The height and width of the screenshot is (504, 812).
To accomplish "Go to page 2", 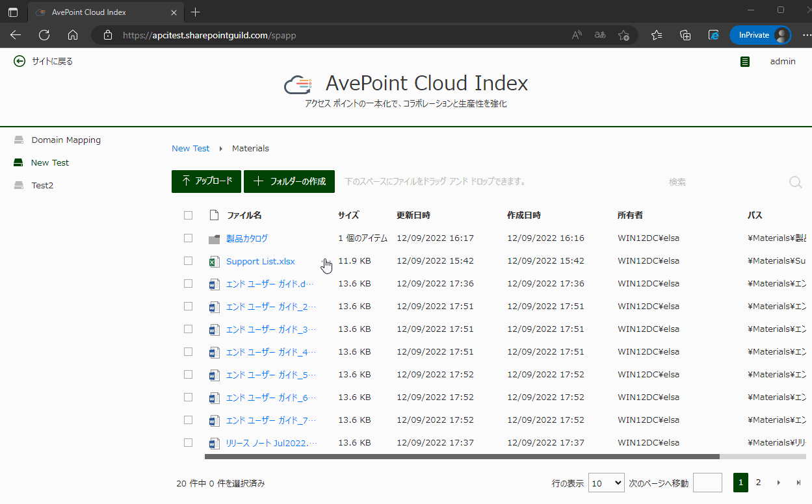I will point(758,482).
